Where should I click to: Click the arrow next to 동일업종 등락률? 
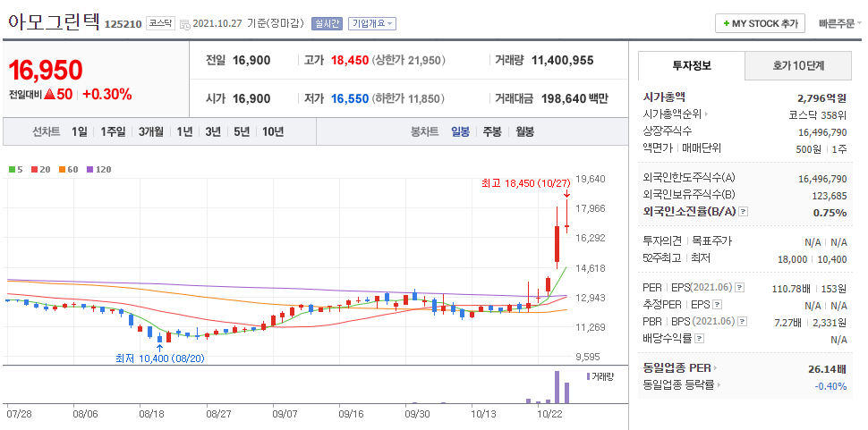click(719, 385)
